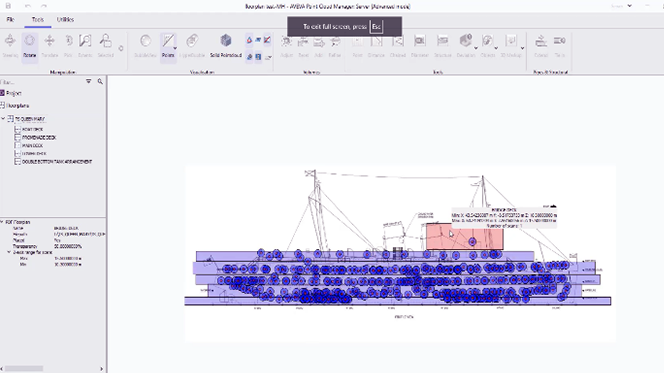Select the Diameter measurement tool
The height and width of the screenshot is (373, 664).
click(420, 46)
